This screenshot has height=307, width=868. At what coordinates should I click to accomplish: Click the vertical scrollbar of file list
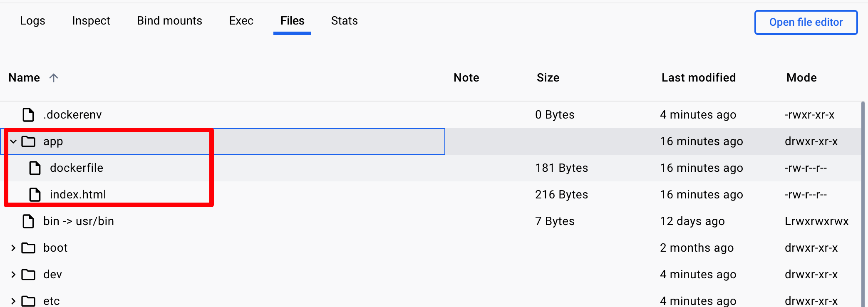863,204
